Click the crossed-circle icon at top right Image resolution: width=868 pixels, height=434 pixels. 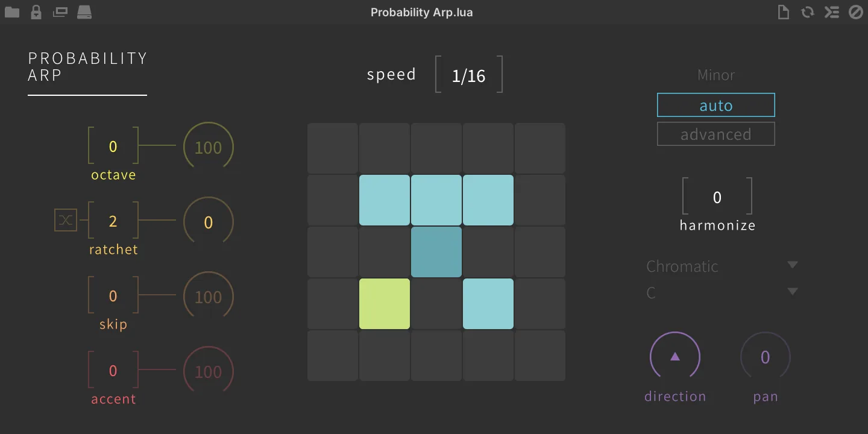[856, 12]
